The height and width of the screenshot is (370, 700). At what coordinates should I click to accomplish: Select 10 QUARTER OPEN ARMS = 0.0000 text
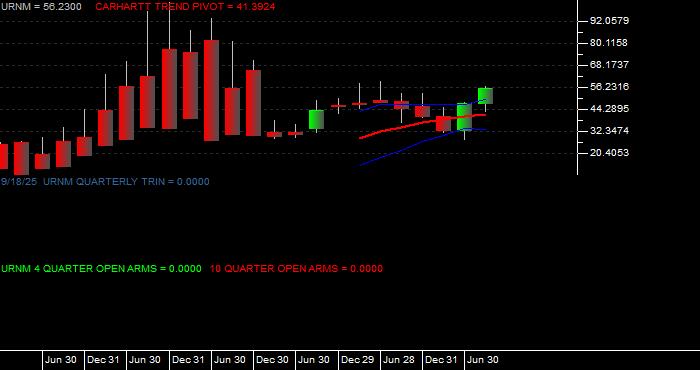tap(296, 269)
